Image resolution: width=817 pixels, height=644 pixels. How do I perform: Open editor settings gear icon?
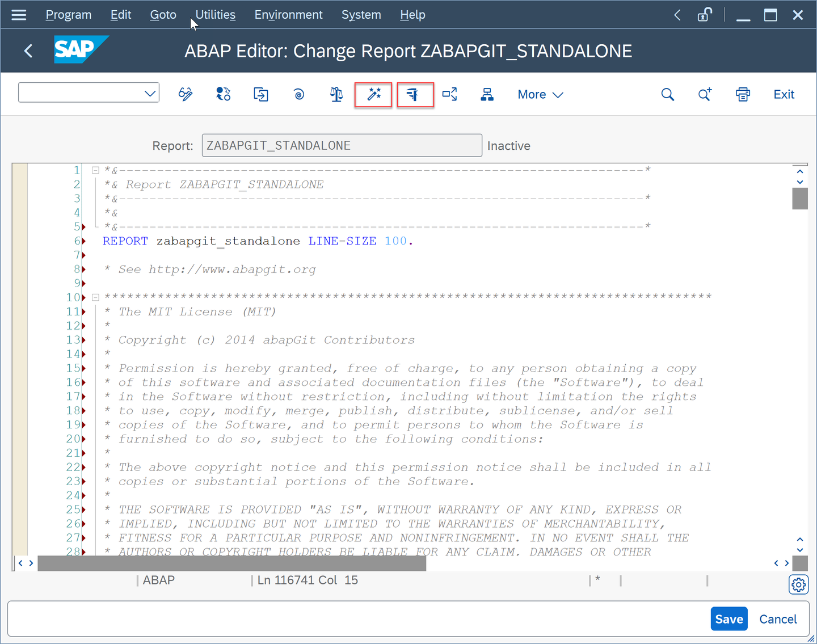tap(798, 584)
